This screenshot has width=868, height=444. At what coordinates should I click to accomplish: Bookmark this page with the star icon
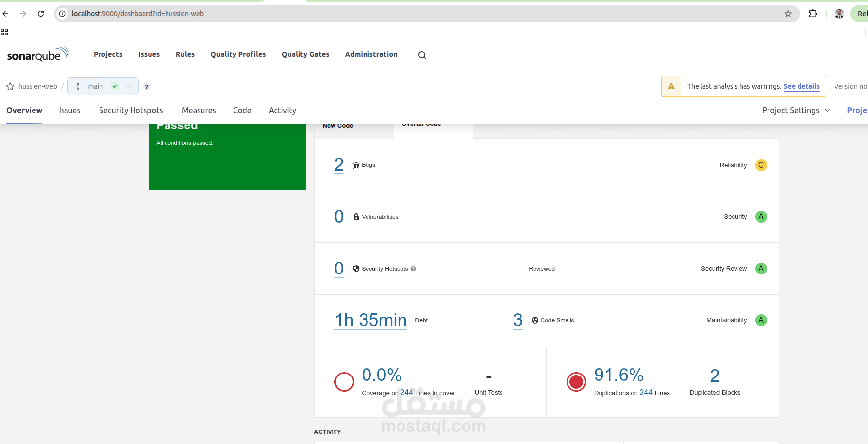[788, 14]
